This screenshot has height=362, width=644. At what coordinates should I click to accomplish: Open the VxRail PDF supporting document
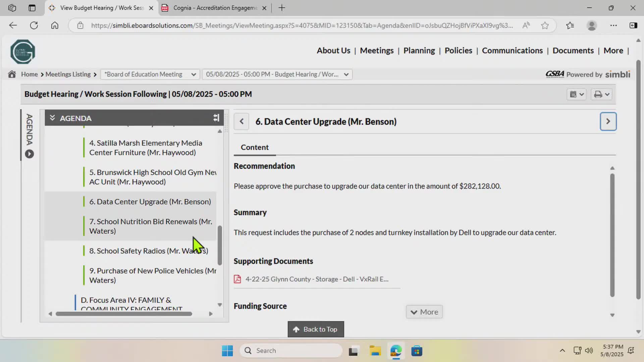point(317,279)
